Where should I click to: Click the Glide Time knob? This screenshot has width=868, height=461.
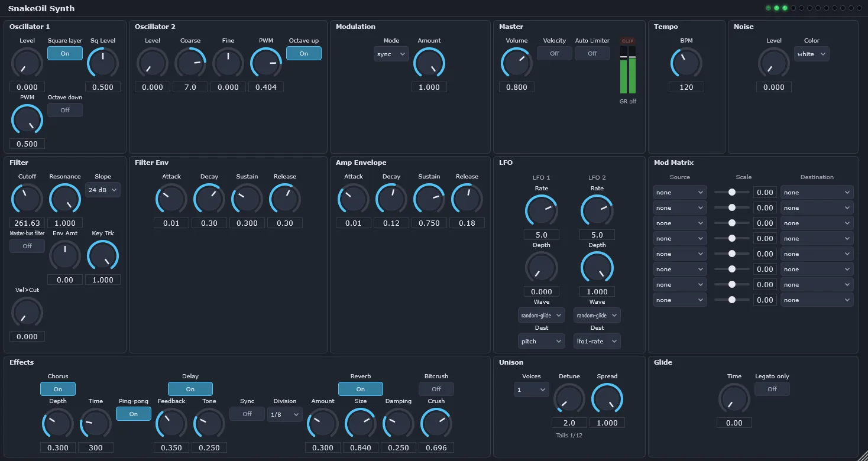[734, 398]
